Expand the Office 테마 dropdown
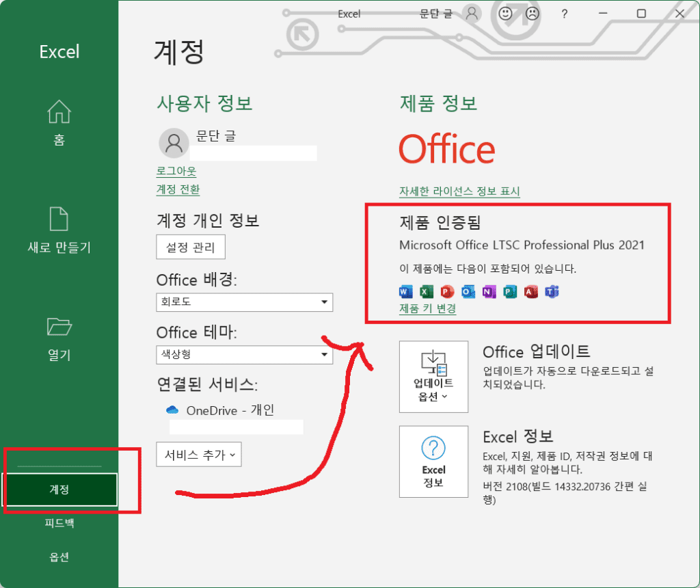The width and height of the screenshot is (700, 588). [x=244, y=354]
